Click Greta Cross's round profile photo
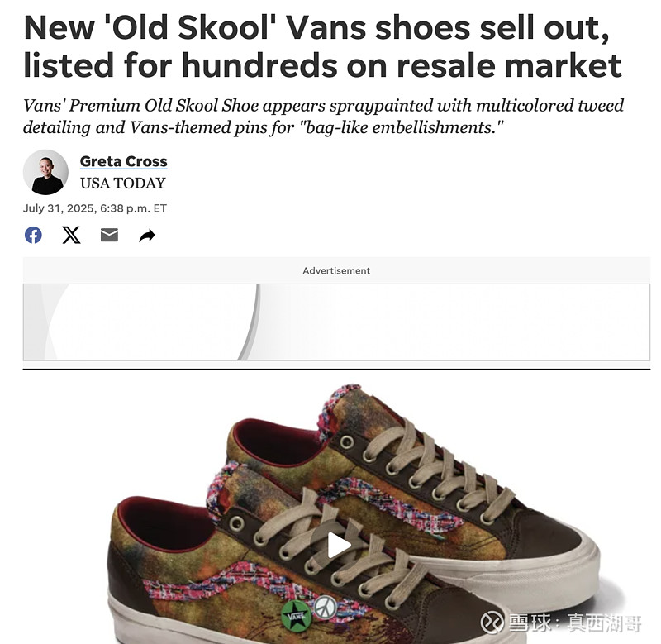661x644 pixels. tap(45, 172)
